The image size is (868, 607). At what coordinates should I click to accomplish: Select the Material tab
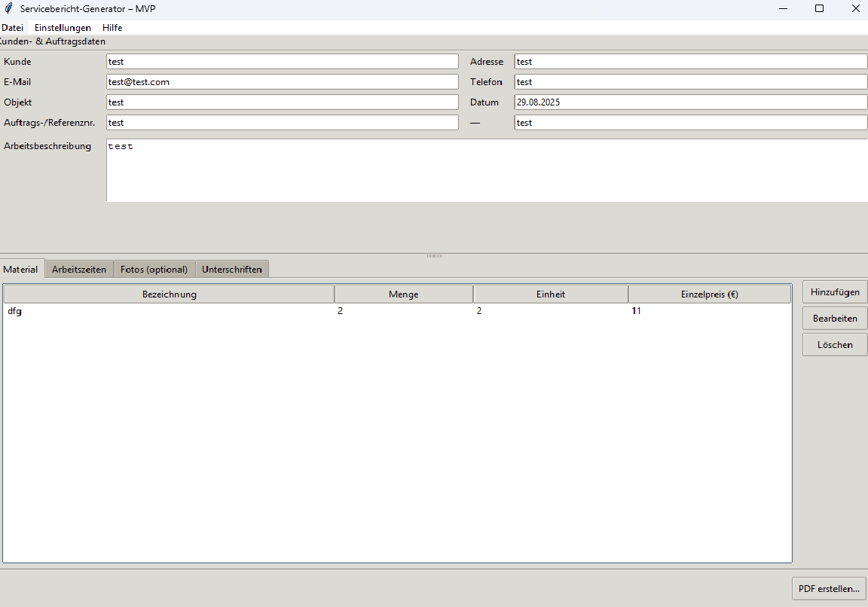click(x=22, y=269)
